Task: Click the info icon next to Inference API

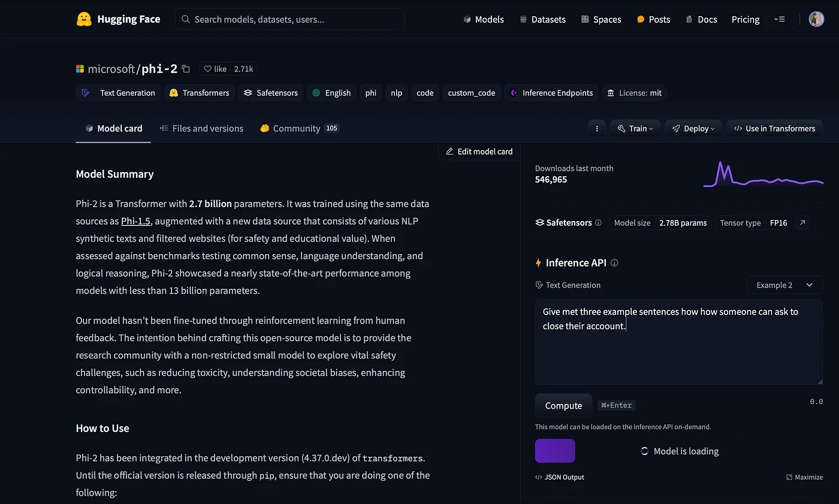Action: [x=614, y=262]
